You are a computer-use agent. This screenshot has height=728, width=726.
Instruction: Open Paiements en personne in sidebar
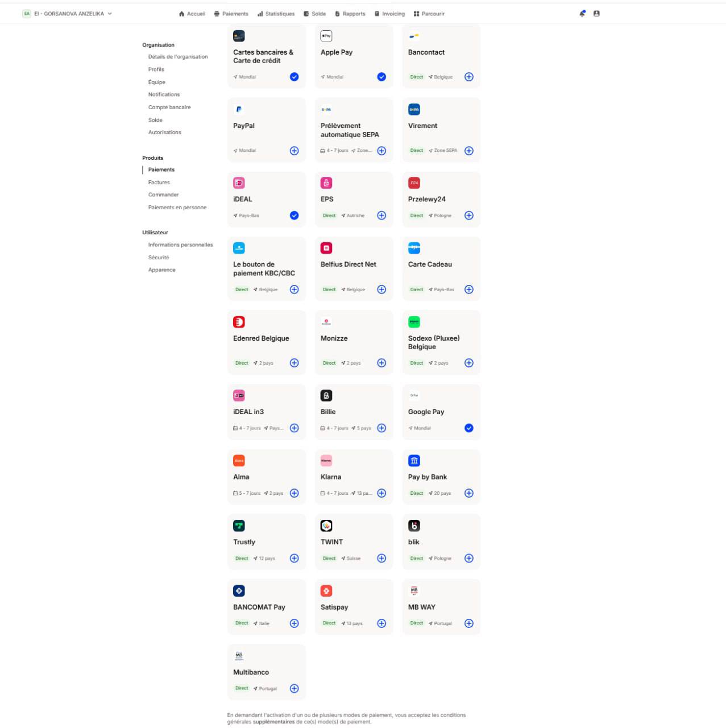(x=177, y=208)
